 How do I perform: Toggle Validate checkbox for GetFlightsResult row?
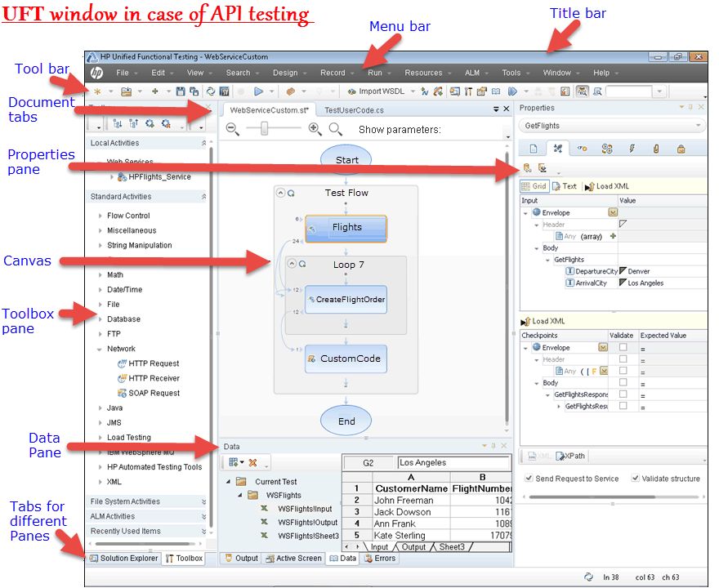pos(623,406)
